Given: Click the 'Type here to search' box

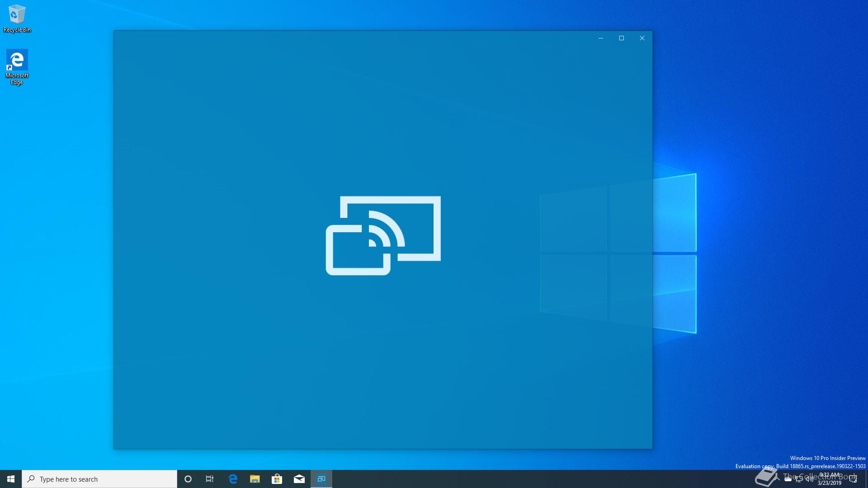Looking at the screenshot, I should pos(99,479).
